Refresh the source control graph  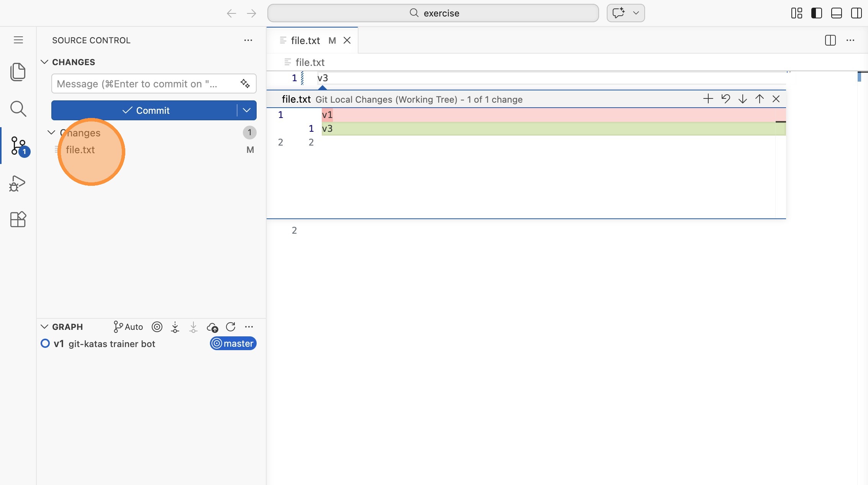pos(231,327)
